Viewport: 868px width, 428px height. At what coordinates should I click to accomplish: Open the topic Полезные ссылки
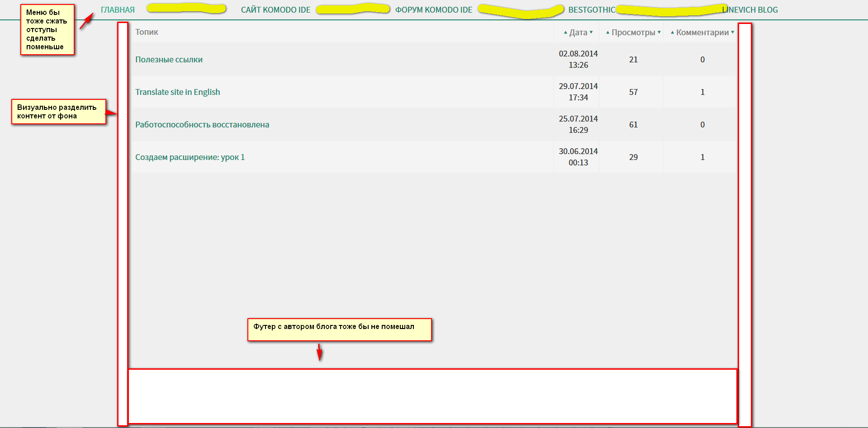pos(169,60)
